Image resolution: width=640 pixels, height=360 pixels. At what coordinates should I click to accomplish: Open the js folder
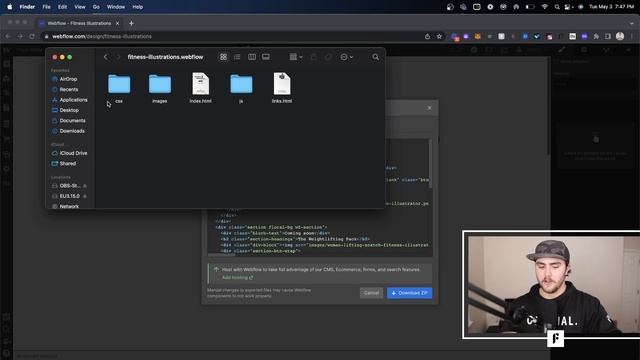point(241,84)
